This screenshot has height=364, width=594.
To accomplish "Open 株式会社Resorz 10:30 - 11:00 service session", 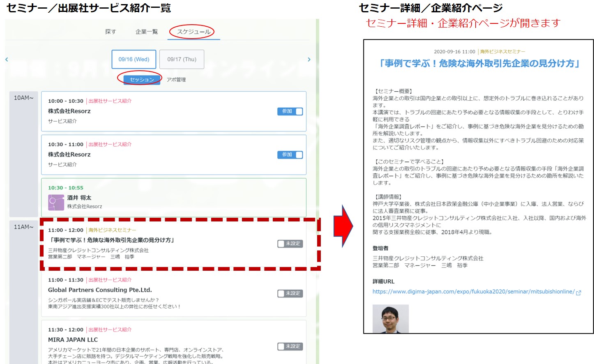I will (174, 155).
